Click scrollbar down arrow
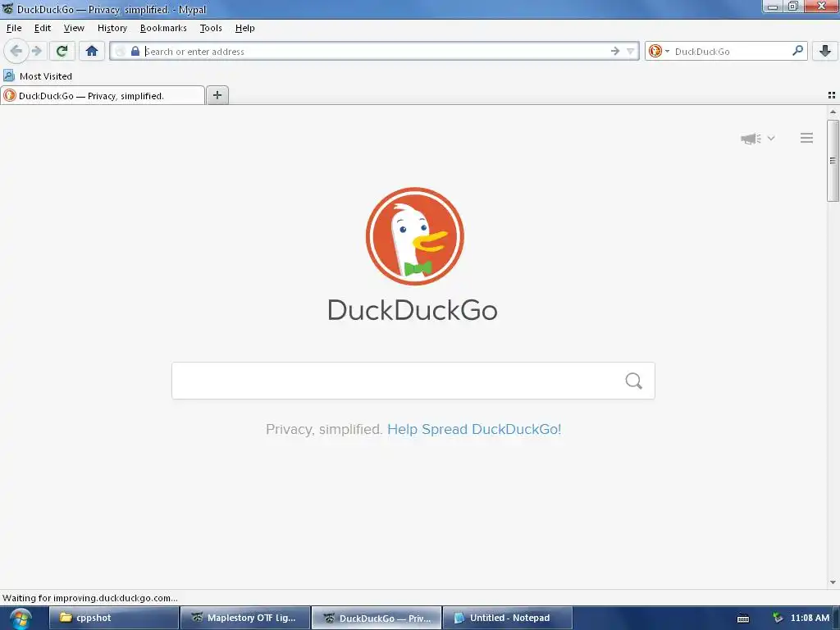 833,582
